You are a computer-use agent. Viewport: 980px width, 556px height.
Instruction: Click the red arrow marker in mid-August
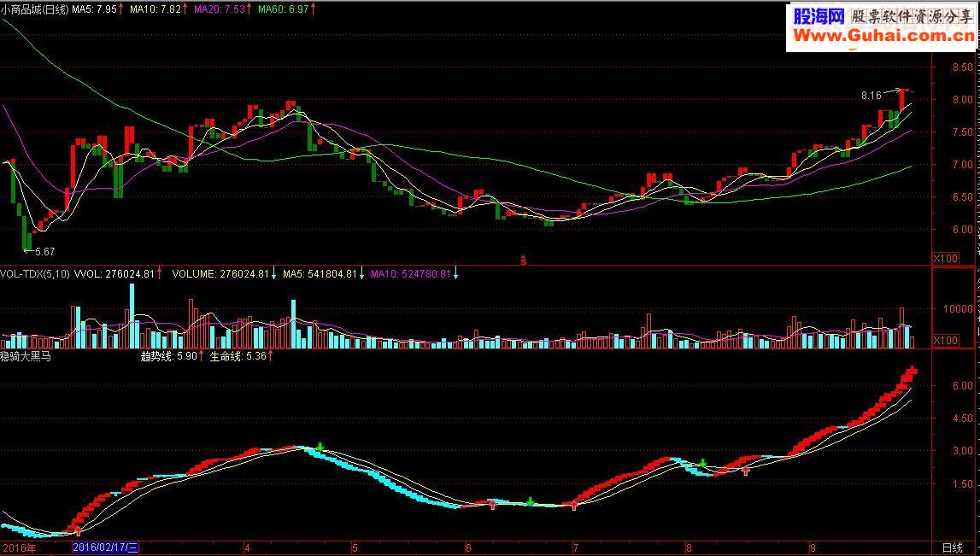[x=746, y=471]
